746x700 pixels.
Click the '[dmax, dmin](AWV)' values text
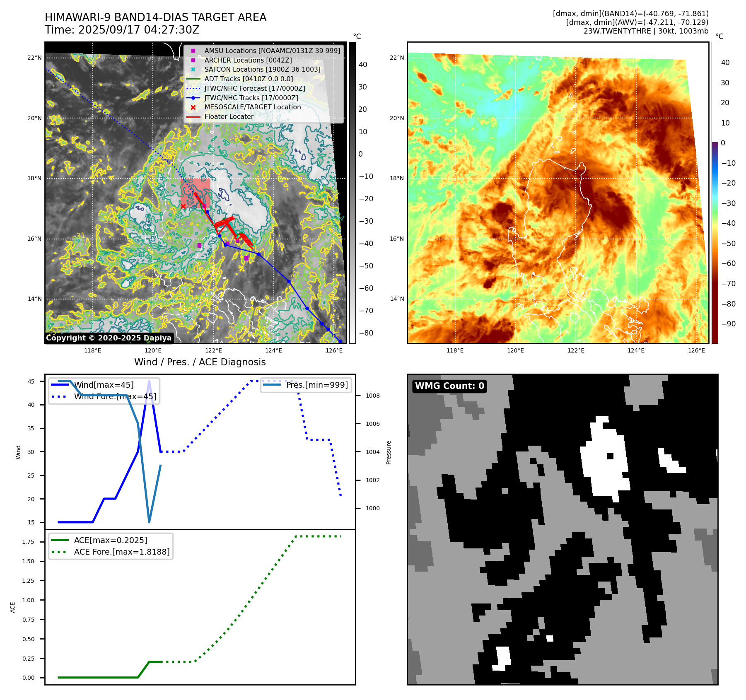(x=637, y=22)
